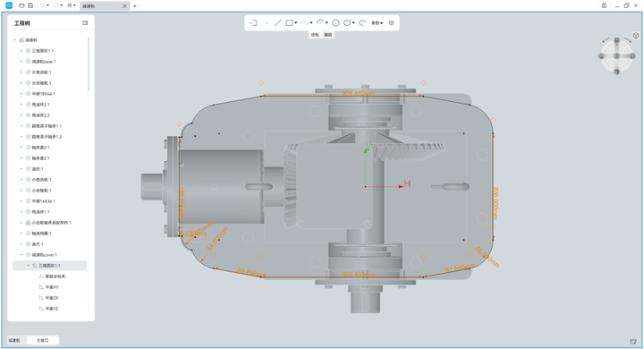Click the rotate-right arrow on view widget
The image size is (644, 349).
point(628,40)
